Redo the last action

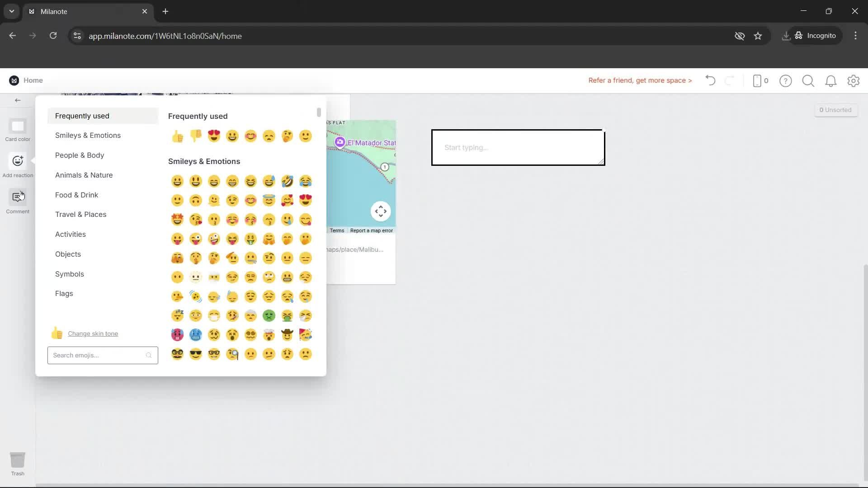(x=730, y=80)
